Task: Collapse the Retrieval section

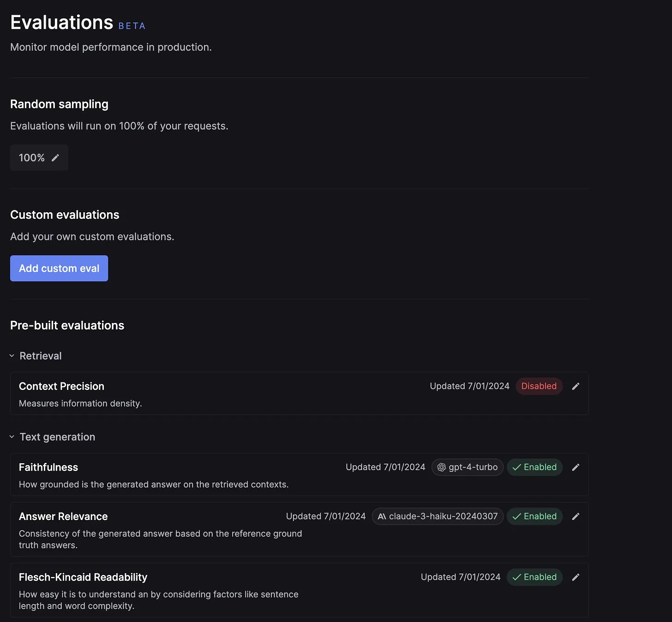Action: [x=12, y=355]
